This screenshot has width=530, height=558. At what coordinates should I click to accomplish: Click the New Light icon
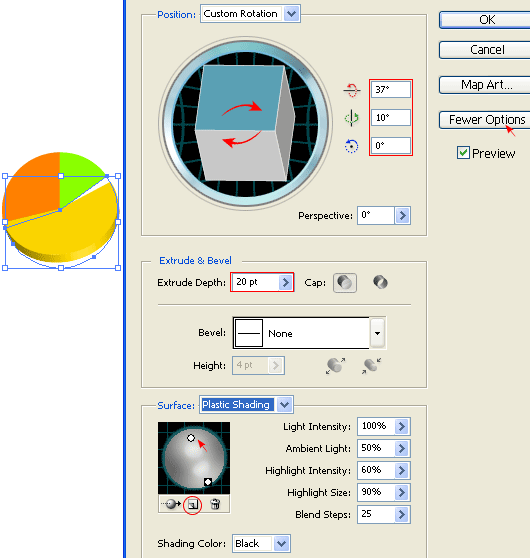(x=193, y=504)
